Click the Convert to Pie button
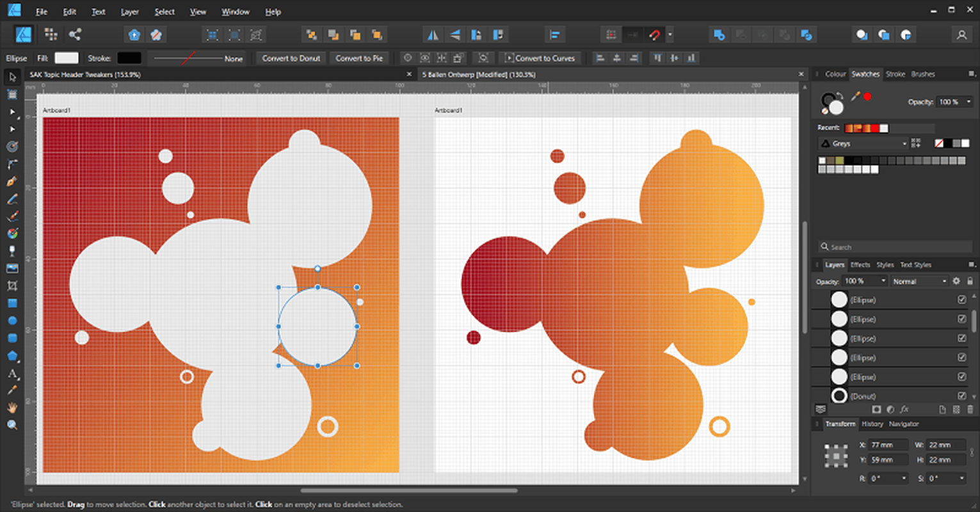This screenshot has height=512, width=980. tap(359, 58)
